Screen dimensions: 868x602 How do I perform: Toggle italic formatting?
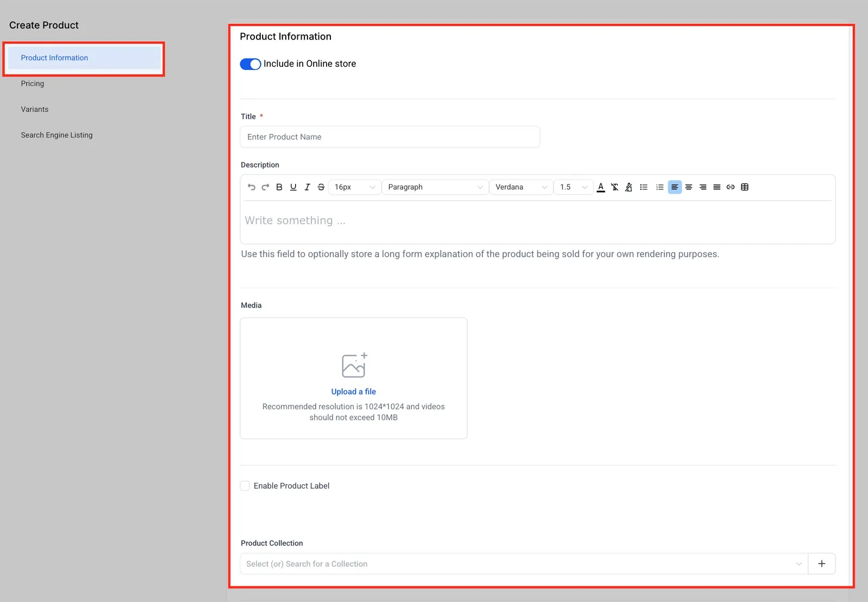tap(307, 187)
